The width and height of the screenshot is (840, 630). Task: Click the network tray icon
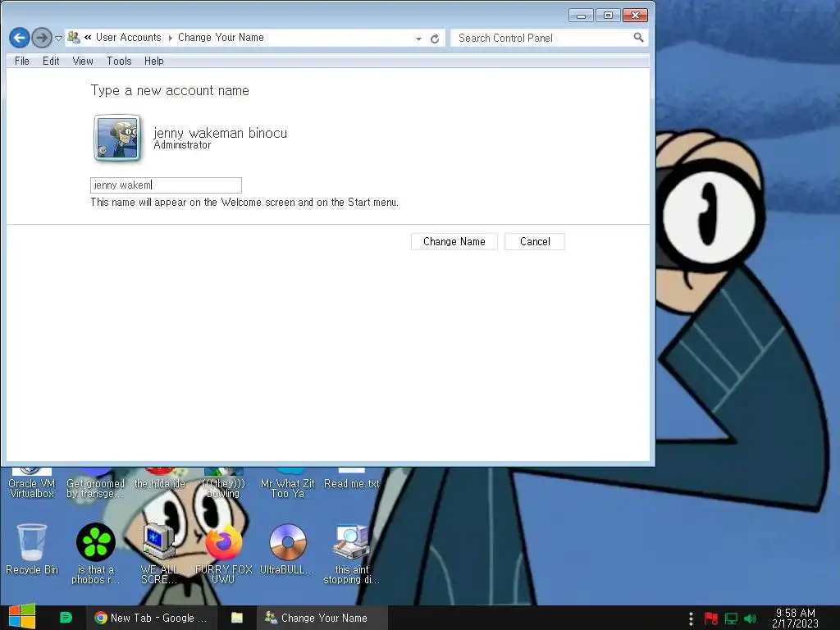(x=731, y=619)
